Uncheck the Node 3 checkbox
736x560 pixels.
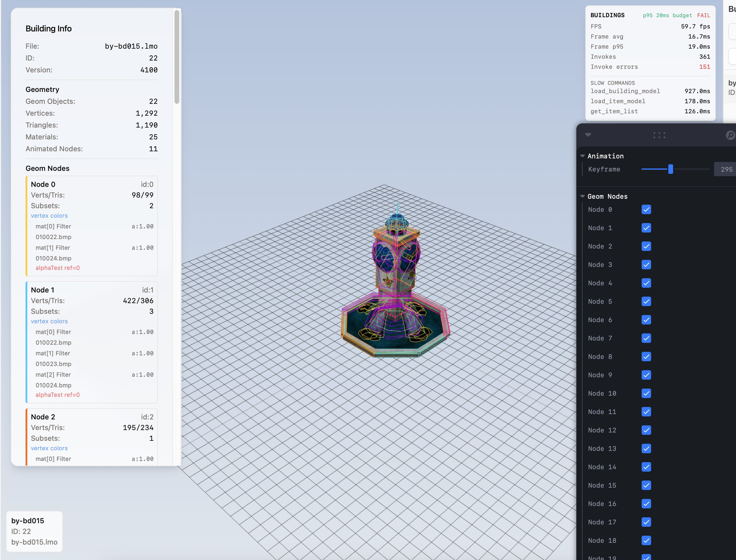coord(646,265)
